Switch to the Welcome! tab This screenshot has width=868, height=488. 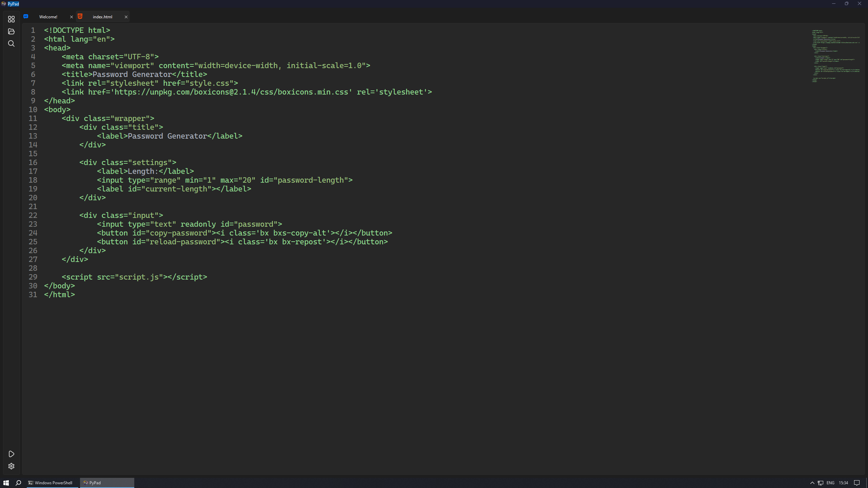[48, 17]
